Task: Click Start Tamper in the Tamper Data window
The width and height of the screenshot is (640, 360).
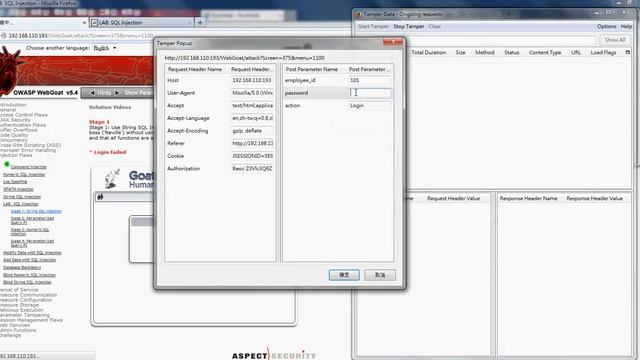Action: [x=373, y=26]
